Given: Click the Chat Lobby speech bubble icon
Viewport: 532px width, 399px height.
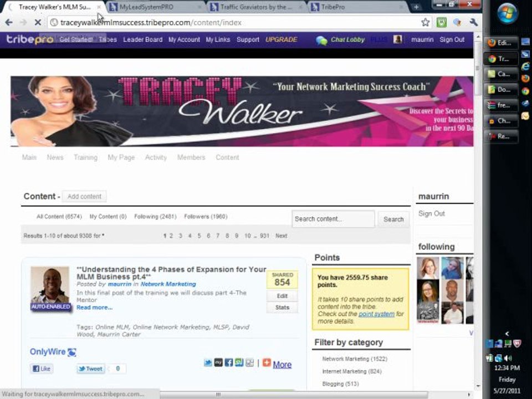Looking at the screenshot, I should (x=321, y=40).
